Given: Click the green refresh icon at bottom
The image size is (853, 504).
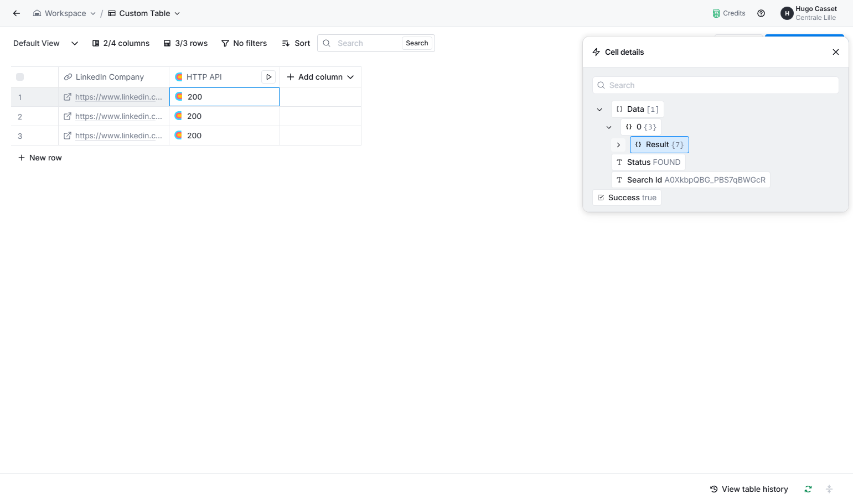Looking at the screenshot, I should [808, 489].
